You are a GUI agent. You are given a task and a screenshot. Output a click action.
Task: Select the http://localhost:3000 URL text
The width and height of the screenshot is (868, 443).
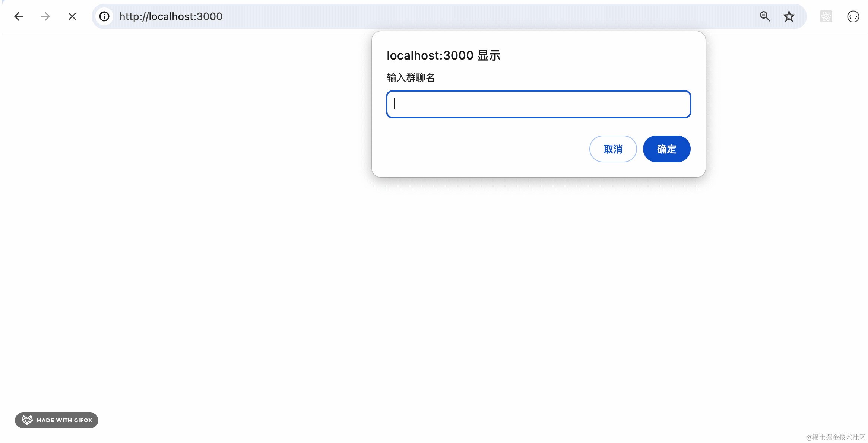(171, 16)
